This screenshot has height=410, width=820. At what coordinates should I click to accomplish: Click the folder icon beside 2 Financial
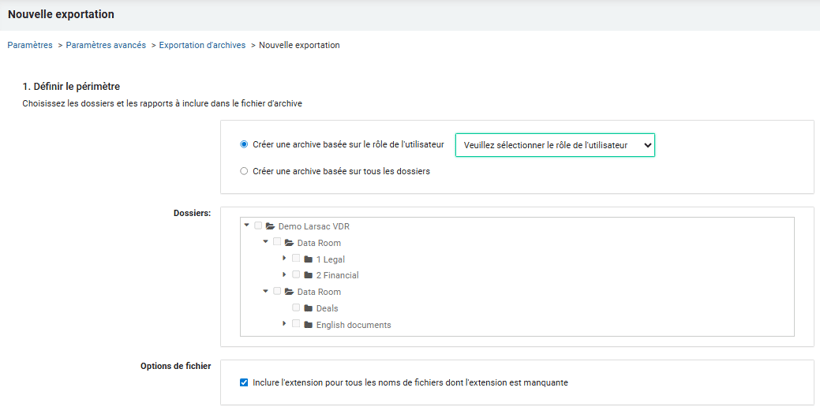pyautogui.click(x=308, y=275)
